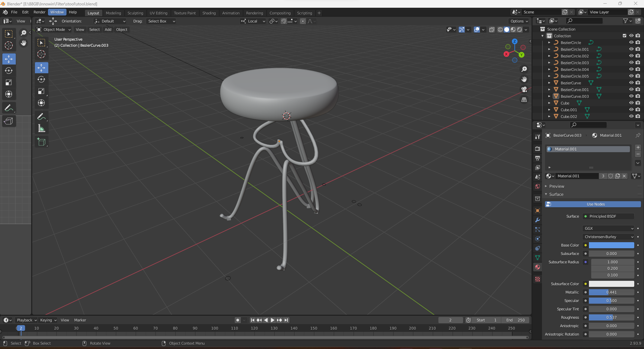Toggle X-ray mode in the viewport
This screenshot has height=349, width=644.
(x=492, y=30)
